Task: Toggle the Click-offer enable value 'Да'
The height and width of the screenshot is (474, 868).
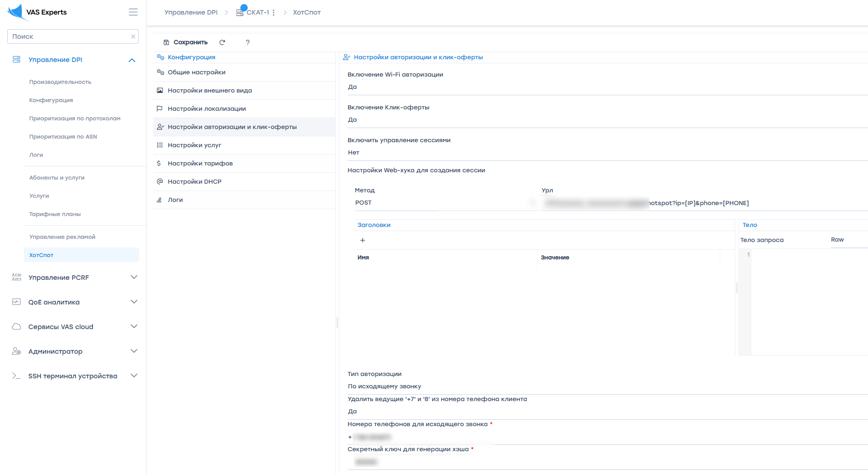Action: [352, 120]
